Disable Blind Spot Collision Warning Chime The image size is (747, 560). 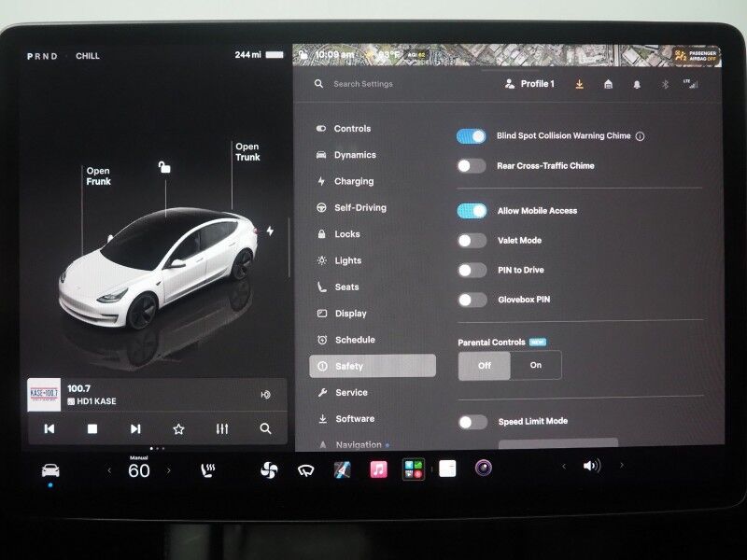pyautogui.click(x=472, y=136)
